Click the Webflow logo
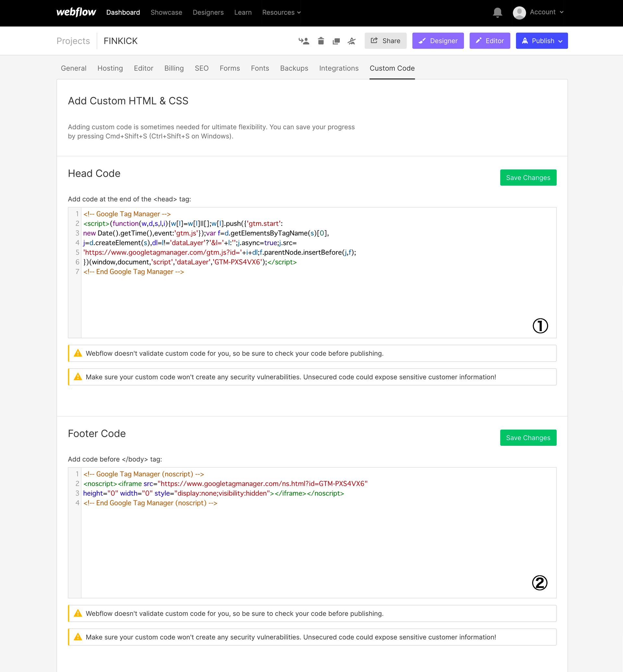Viewport: 623px width, 672px height. [x=76, y=12]
